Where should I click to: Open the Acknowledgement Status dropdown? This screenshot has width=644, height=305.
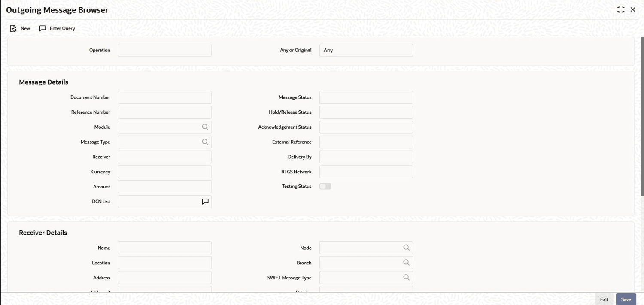(x=366, y=127)
